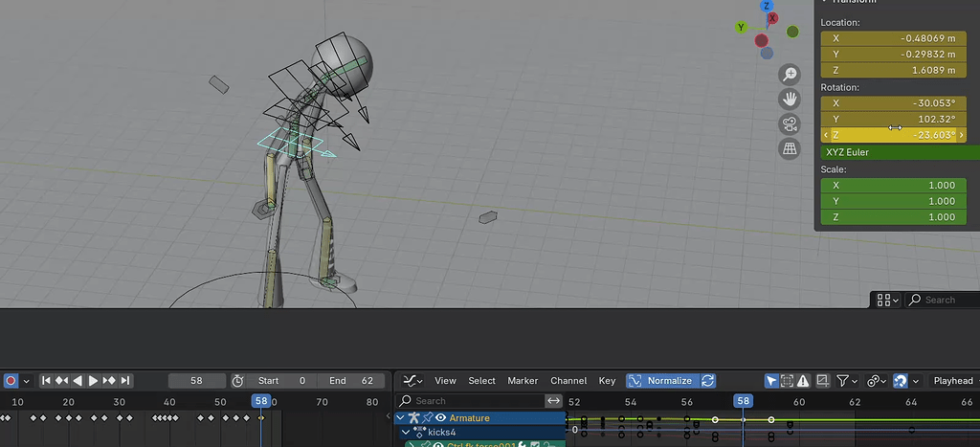Open the Marker menu
The image size is (980, 447).
[x=523, y=381]
